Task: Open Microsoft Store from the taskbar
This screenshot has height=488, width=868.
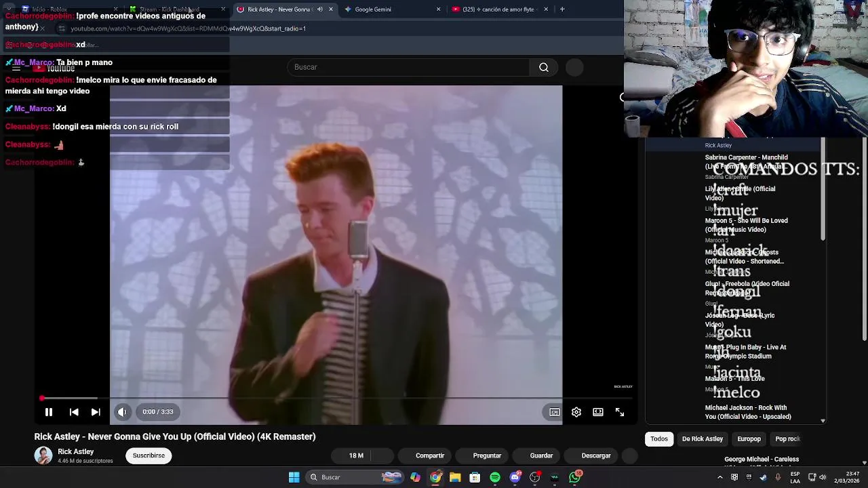Action: click(475, 477)
